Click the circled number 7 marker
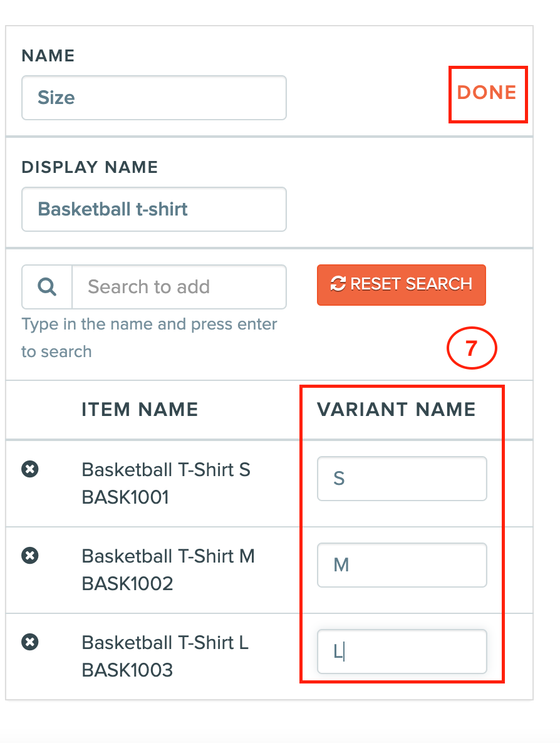Viewport: 560px width, 743px height. coord(472,348)
